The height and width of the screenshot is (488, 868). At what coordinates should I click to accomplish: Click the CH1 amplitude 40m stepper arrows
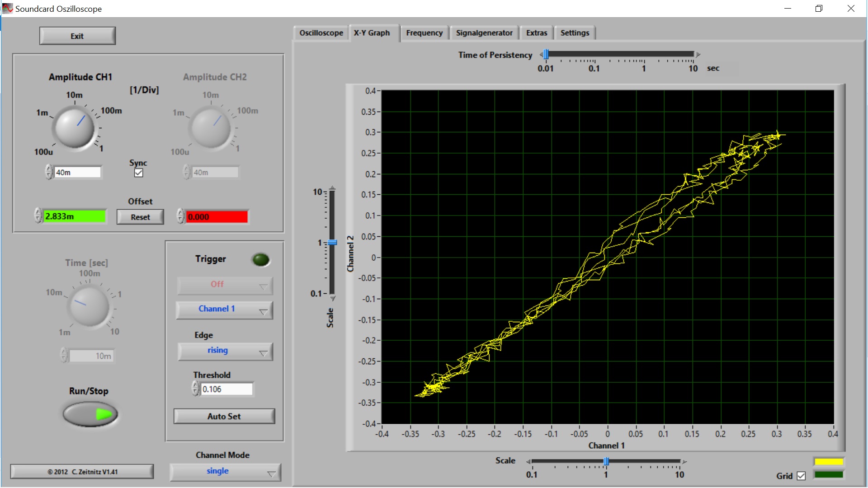49,172
